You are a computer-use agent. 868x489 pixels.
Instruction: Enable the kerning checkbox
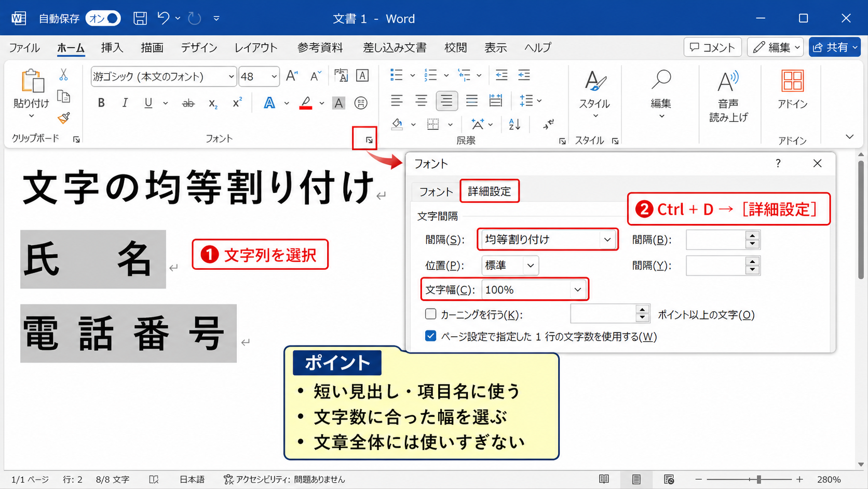click(x=430, y=314)
